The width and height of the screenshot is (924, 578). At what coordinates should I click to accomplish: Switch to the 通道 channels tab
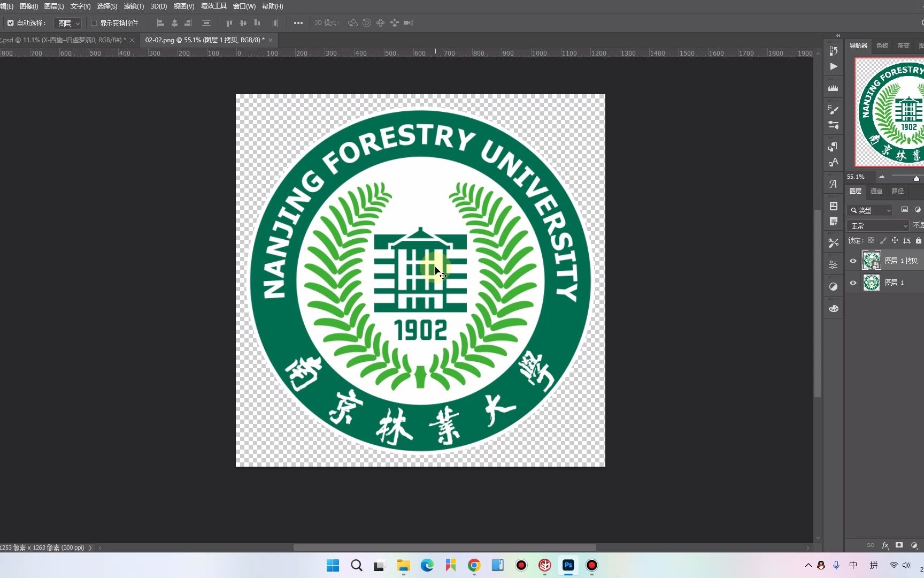click(x=876, y=191)
